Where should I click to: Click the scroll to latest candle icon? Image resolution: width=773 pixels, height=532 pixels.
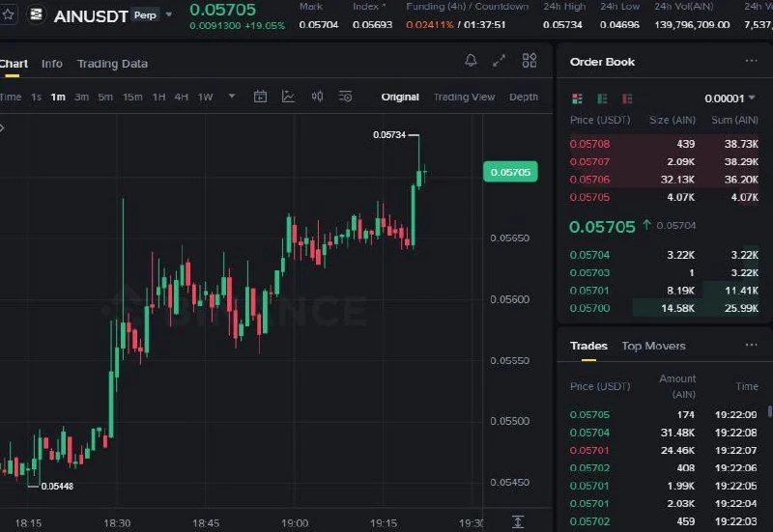click(x=518, y=521)
